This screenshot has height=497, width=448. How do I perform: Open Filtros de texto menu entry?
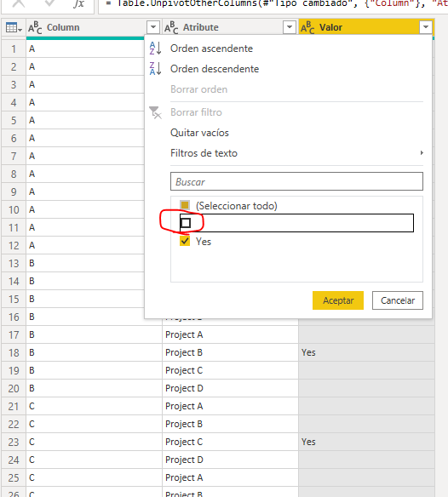pos(204,153)
